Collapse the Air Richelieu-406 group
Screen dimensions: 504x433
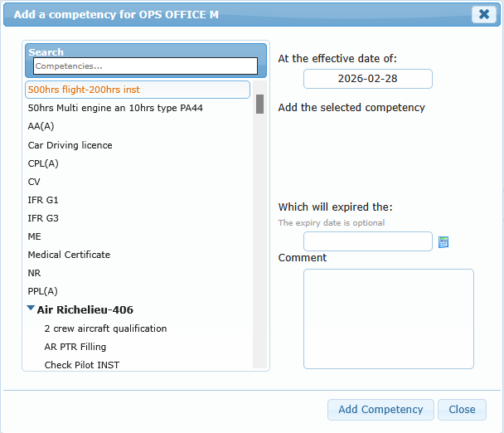(31, 309)
